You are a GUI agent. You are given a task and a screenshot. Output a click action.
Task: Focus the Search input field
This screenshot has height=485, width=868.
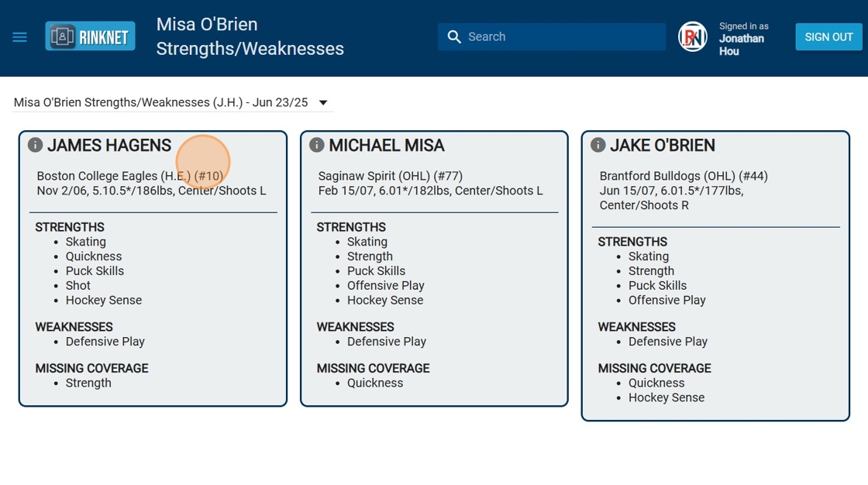pos(562,37)
